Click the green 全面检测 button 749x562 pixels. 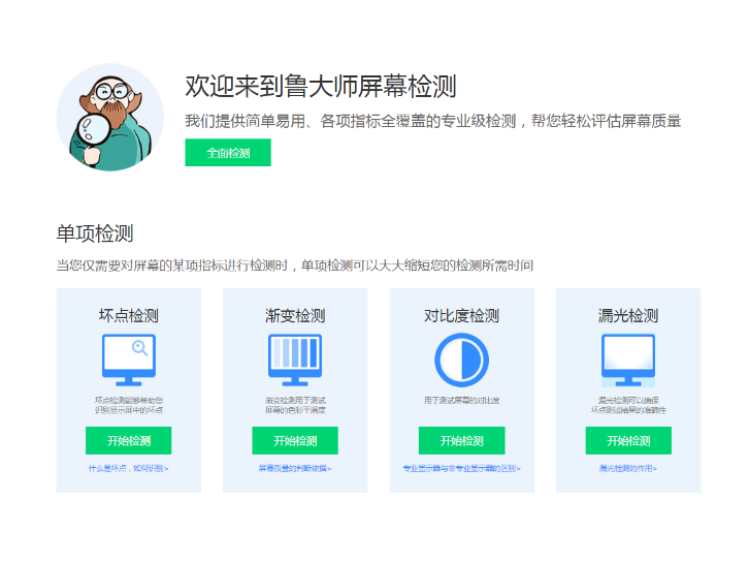(x=228, y=152)
